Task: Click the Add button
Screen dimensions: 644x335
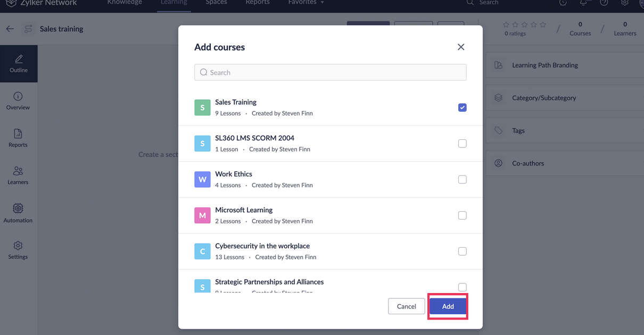Action: [x=448, y=306]
